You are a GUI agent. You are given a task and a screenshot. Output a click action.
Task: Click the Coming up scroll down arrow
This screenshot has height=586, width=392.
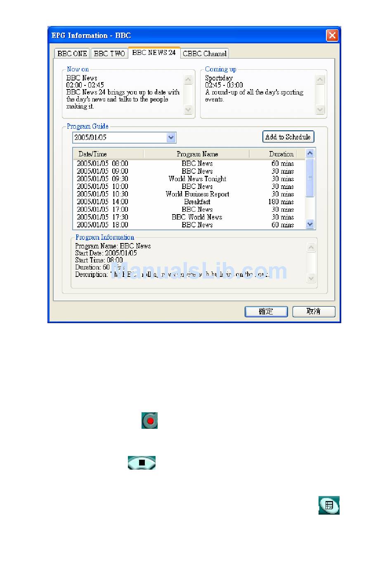click(320, 109)
